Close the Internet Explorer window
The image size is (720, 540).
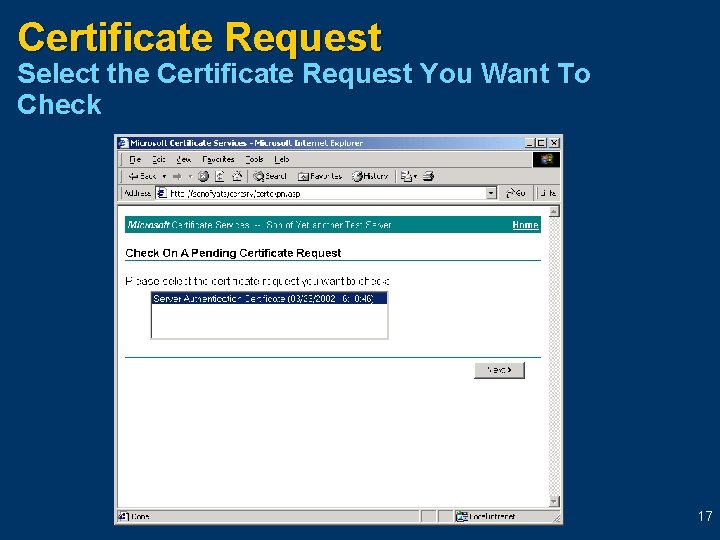coord(554,143)
